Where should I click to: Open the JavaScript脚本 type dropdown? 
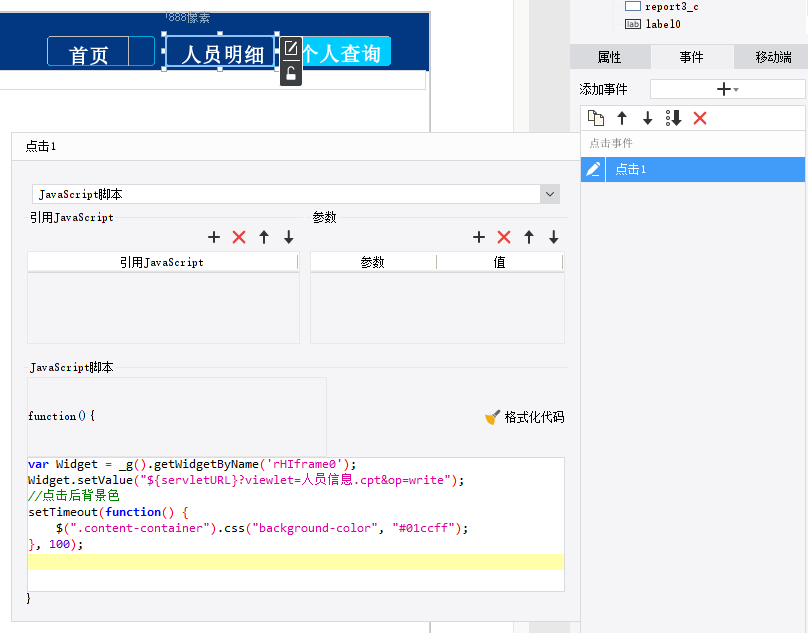tap(550, 194)
